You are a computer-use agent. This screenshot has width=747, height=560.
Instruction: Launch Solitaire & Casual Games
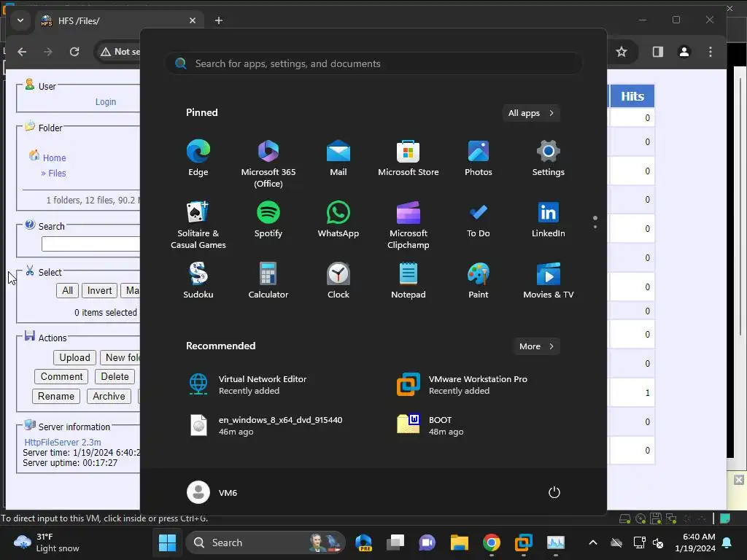coord(198,225)
